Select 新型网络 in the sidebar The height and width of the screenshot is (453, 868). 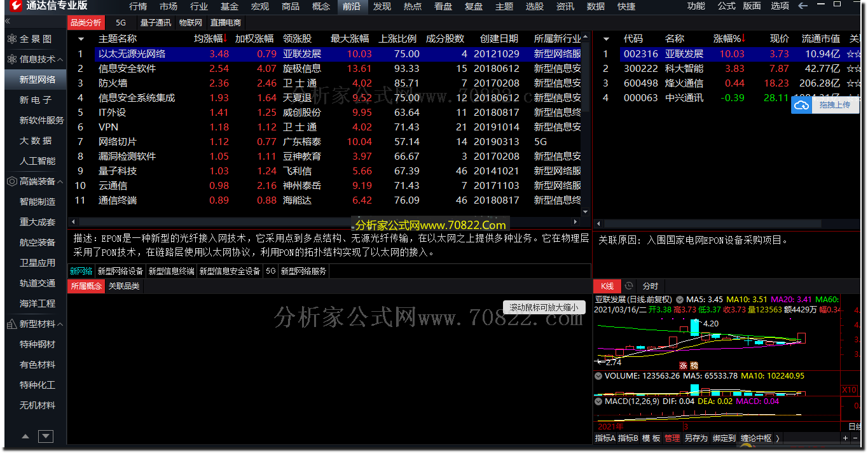(x=37, y=80)
